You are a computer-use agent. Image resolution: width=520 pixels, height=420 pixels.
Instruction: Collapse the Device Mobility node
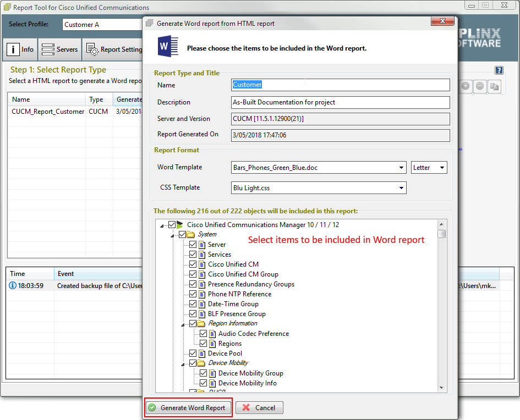click(x=183, y=364)
